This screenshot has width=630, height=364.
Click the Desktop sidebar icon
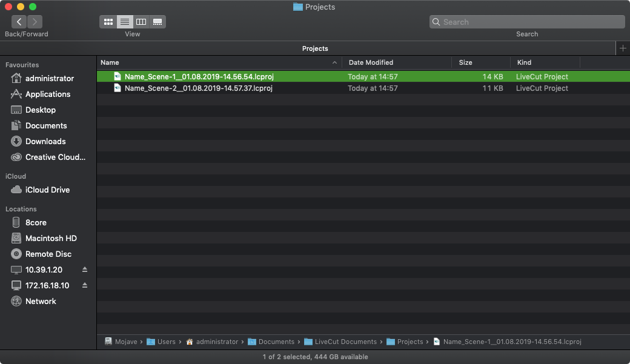coord(16,110)
